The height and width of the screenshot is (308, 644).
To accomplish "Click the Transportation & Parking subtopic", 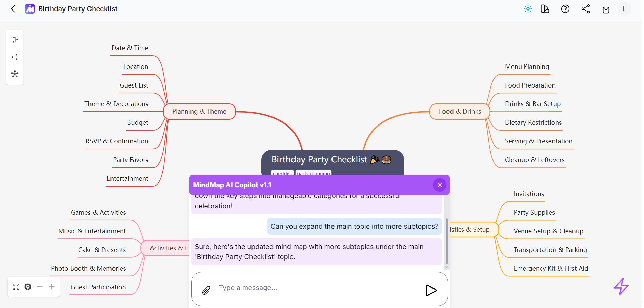I will [x=550, y=250].
